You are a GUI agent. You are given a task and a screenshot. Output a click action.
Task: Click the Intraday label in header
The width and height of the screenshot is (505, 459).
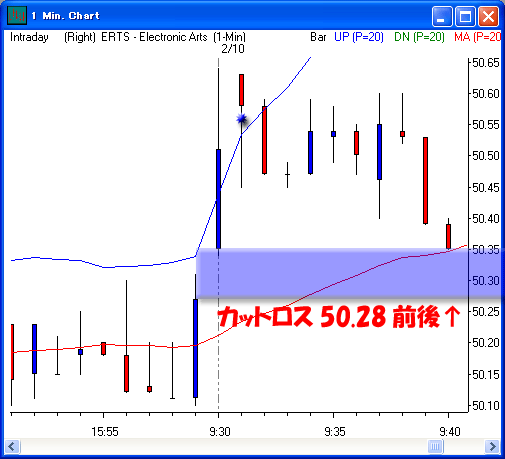pyautogui.click(x=29, y=37)
